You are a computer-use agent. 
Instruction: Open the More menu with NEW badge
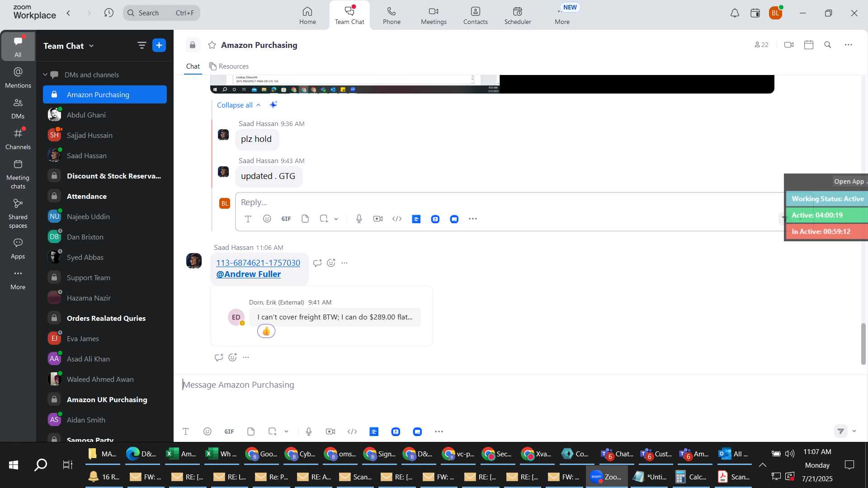pyautogui.click(x=562, y=15)
